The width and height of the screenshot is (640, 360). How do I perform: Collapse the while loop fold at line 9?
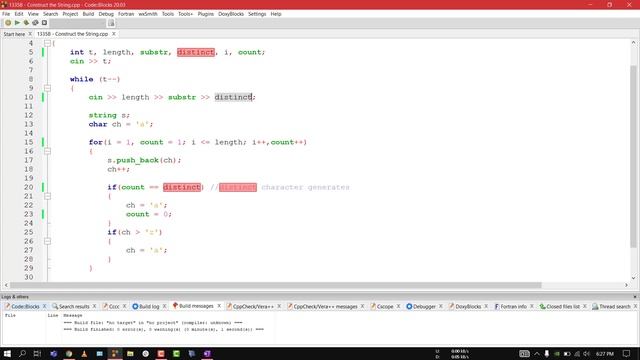click(47, 88)
